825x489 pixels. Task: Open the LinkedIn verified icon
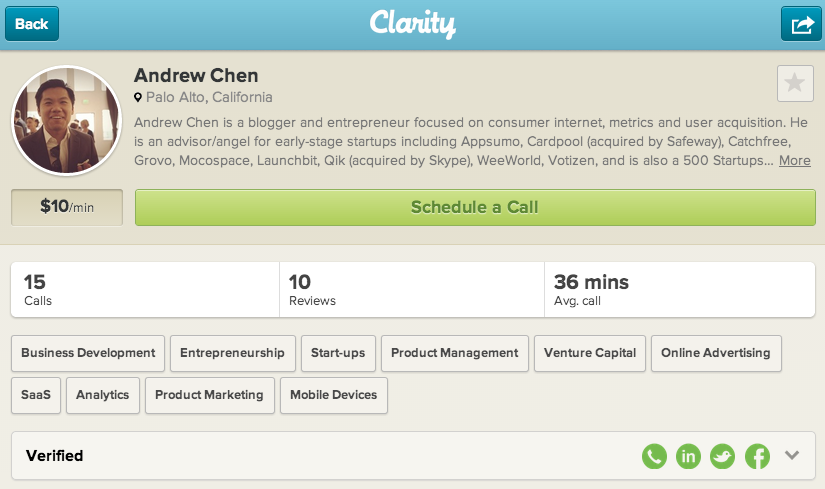(688, 456)
